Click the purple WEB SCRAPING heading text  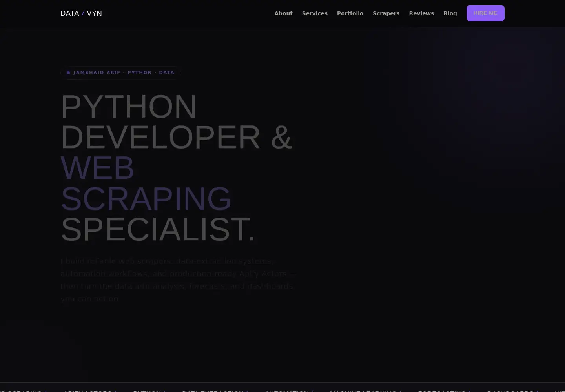146,183
